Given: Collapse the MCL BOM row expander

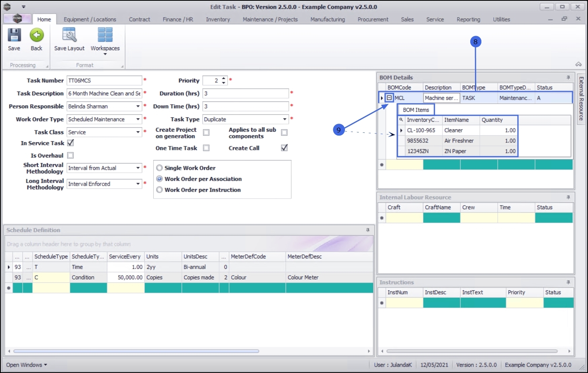Looking at the screenshot, I should [x=389, y=98].
